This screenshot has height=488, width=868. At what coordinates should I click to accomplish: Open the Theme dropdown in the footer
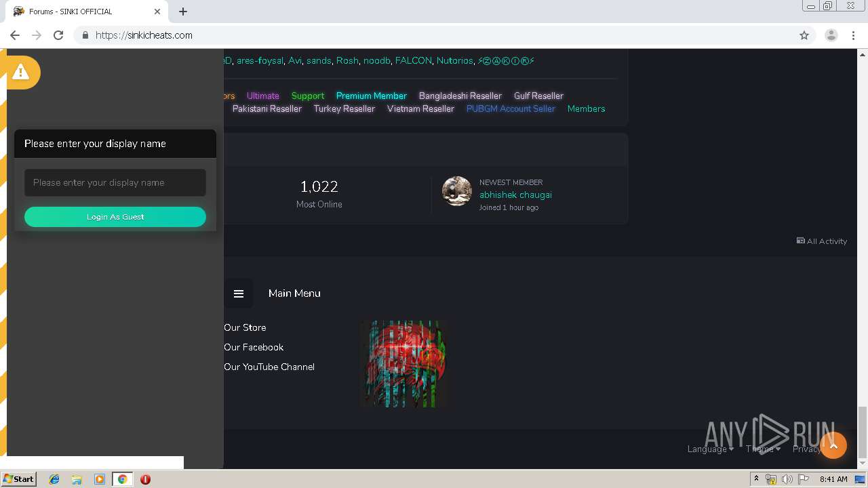pyautogui.click(x=763, y=449)
